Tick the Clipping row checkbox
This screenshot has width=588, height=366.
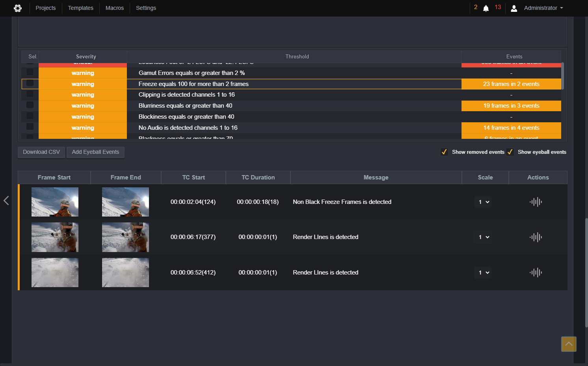tap(30, 94)
